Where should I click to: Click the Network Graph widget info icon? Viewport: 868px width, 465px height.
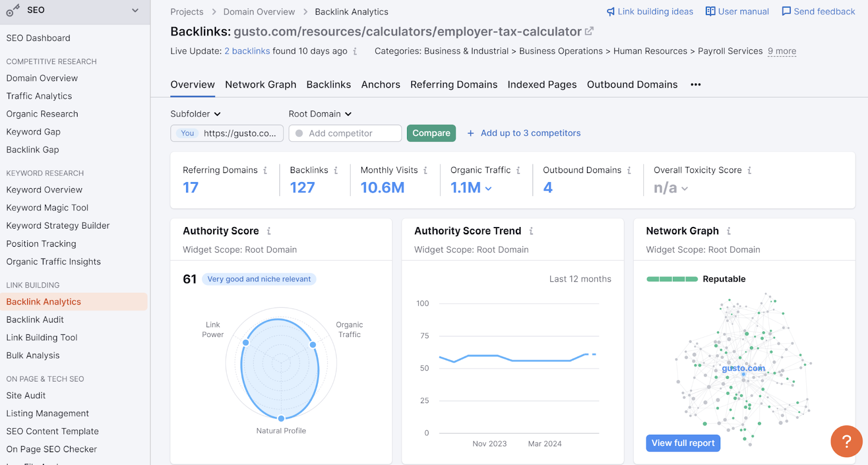(729, 231)
